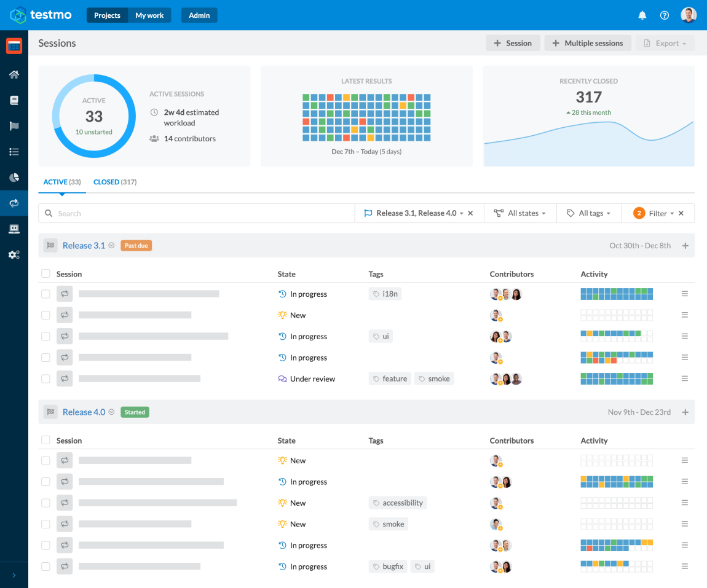The height and width of the screenshot is (588, 707).
Task: Open the Projects menu
Action: [x=108, y=15]
